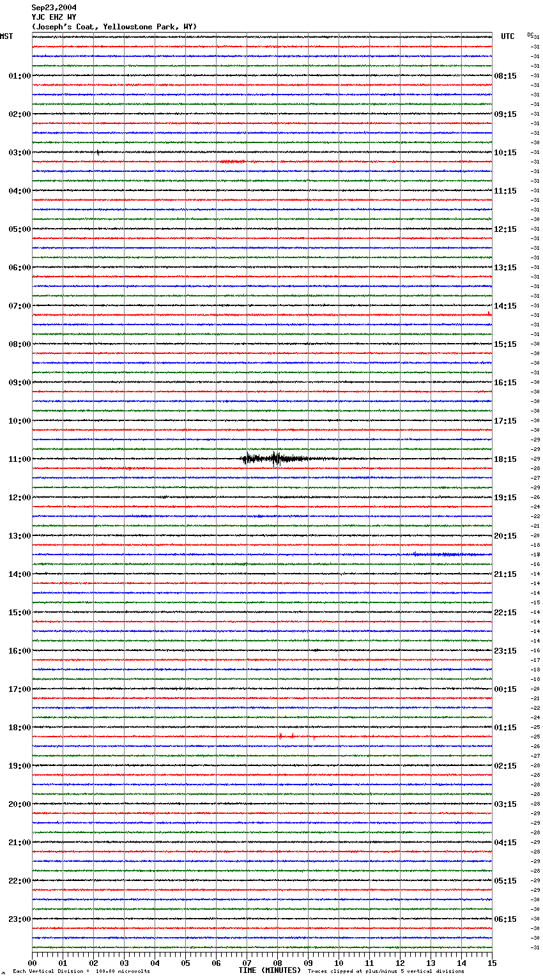Select the station code YJC EHZ WY
The height and width of the screenshot is (980, 543).
pos(54,17)
